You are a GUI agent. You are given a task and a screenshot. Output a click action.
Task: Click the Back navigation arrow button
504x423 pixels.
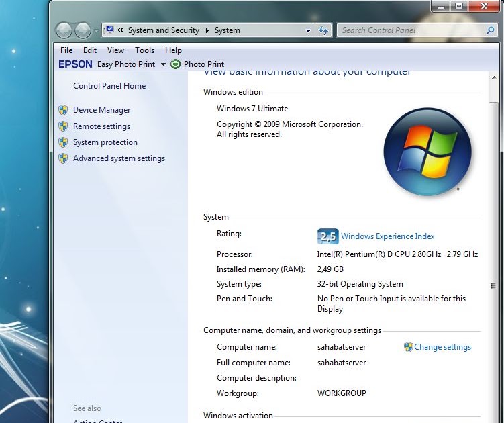pyautogui.click(x=64, y=31)
